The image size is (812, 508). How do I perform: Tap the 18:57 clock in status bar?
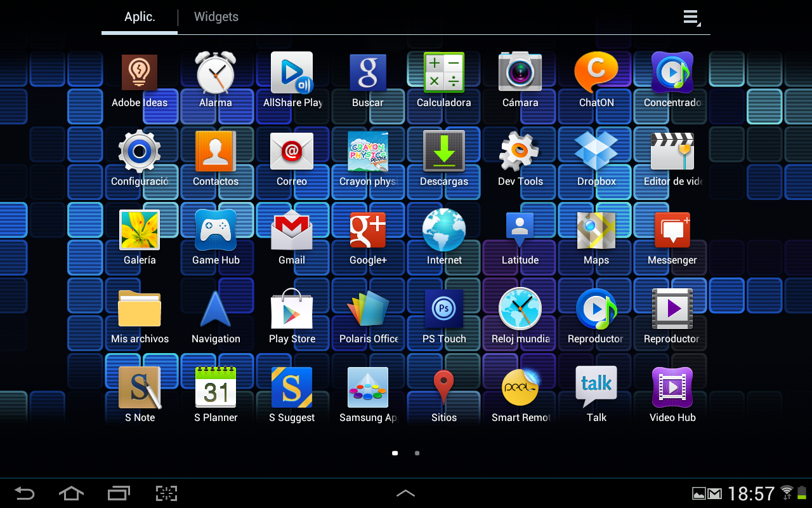[751, 493]
